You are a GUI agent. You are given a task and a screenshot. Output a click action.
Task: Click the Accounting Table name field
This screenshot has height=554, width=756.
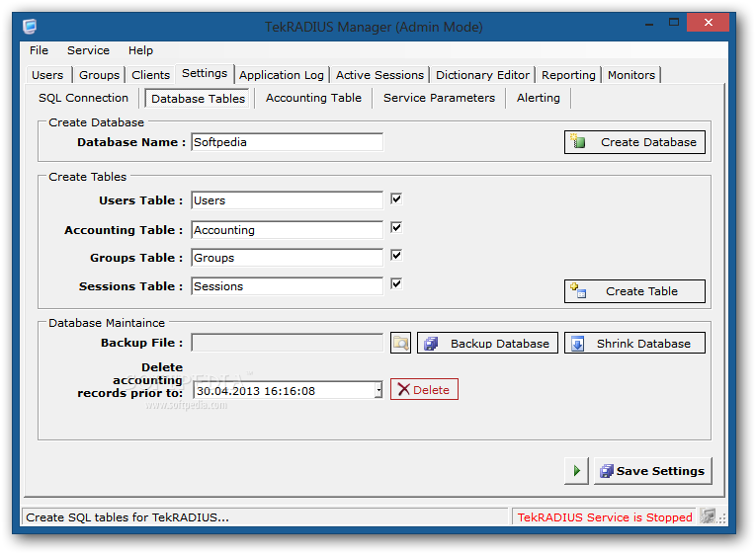point(287,230)
